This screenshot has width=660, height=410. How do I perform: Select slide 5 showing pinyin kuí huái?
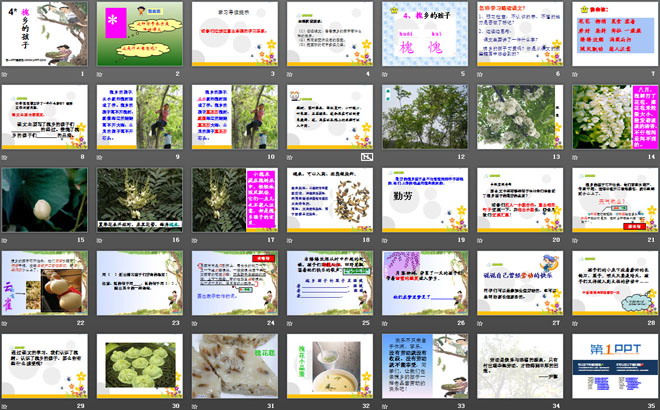point(422,34)
